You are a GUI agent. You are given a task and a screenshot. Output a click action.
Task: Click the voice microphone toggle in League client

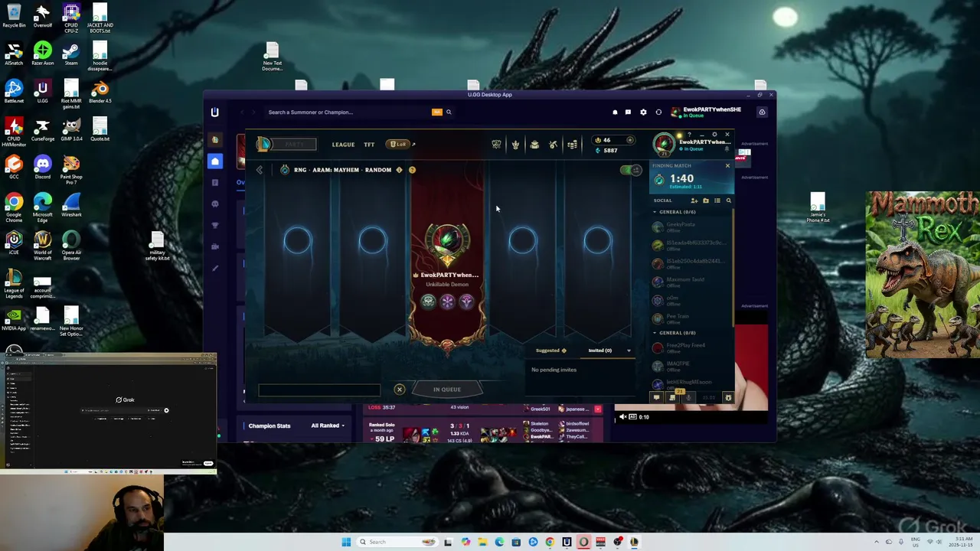688,398
